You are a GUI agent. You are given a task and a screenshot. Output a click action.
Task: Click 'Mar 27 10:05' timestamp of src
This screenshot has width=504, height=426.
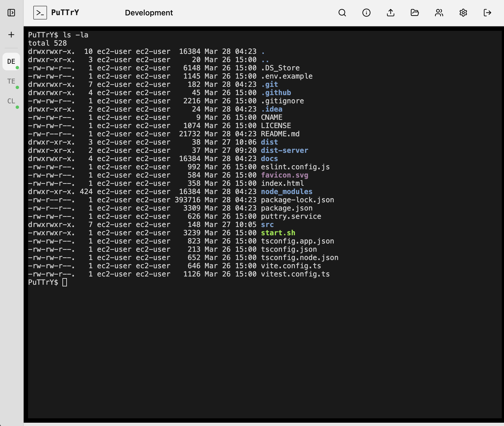tap(231, 225)
